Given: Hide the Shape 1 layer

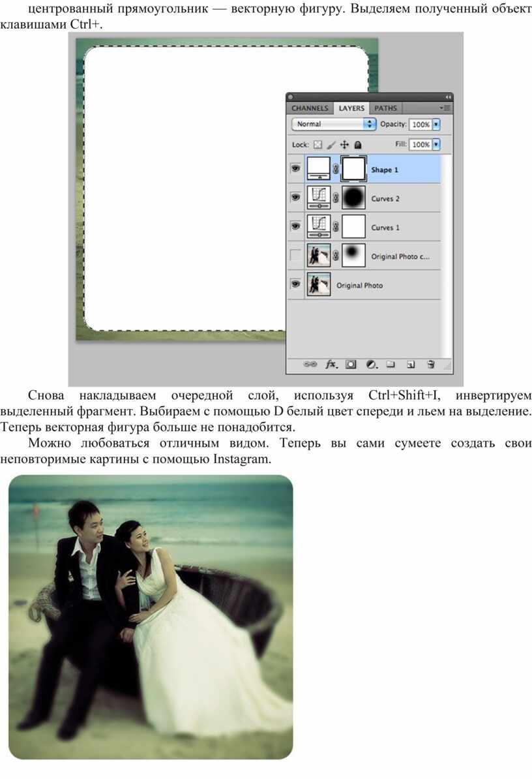Looking at the screenshot, I should click(295, 168).
